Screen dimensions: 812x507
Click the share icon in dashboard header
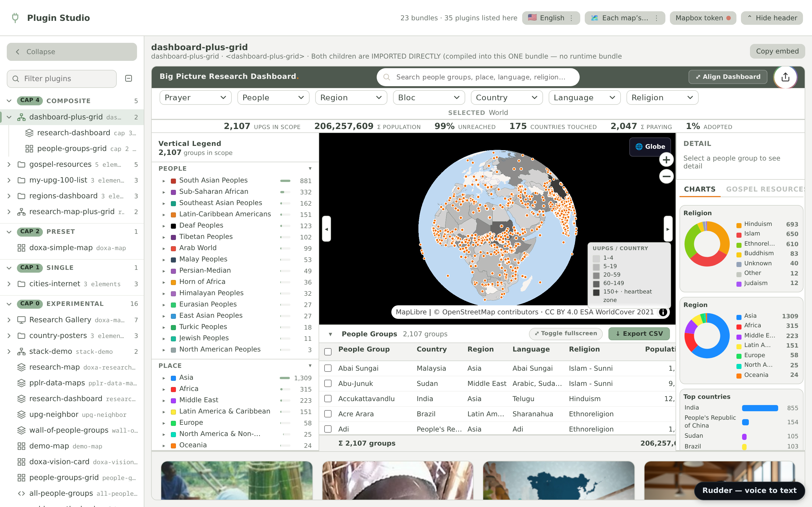coord(785,77)
